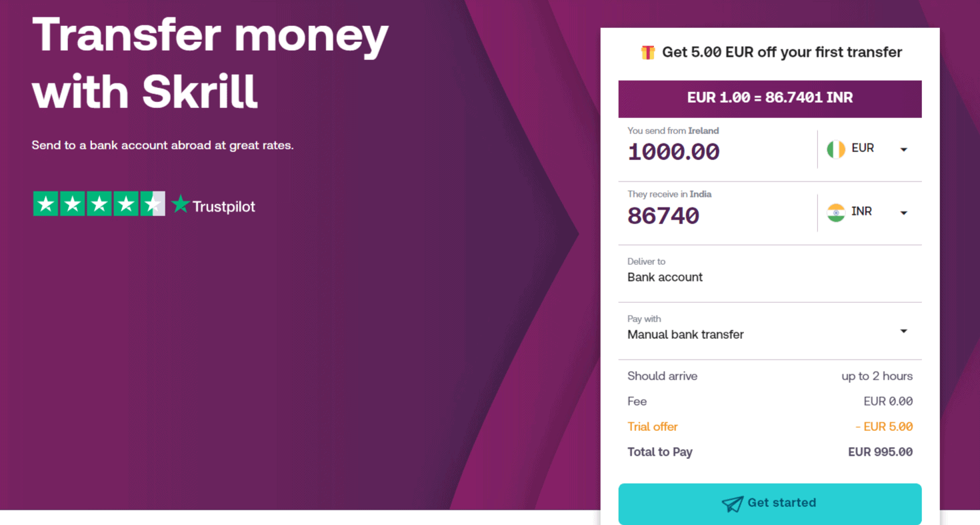The width and height of the screenshot is (980, 525).
Task: Open the EUR currency dropdown
Action: click(x=904, y=149)
